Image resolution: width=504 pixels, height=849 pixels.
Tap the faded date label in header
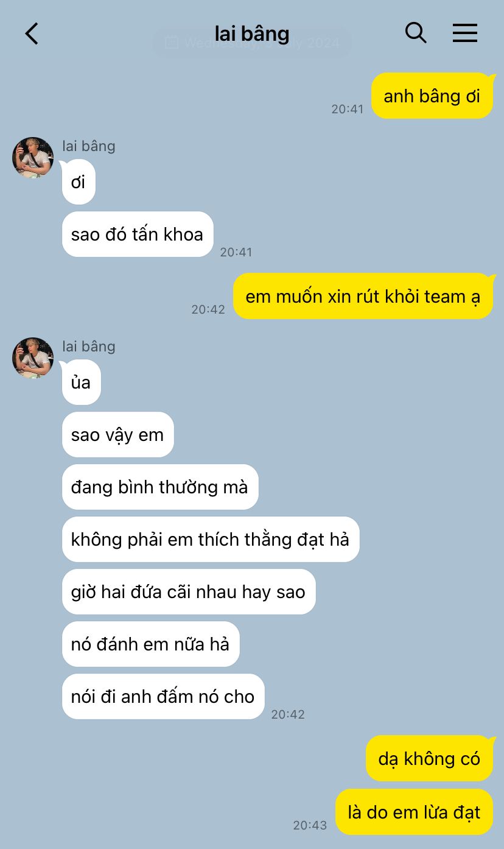click(x=252, y=43)
